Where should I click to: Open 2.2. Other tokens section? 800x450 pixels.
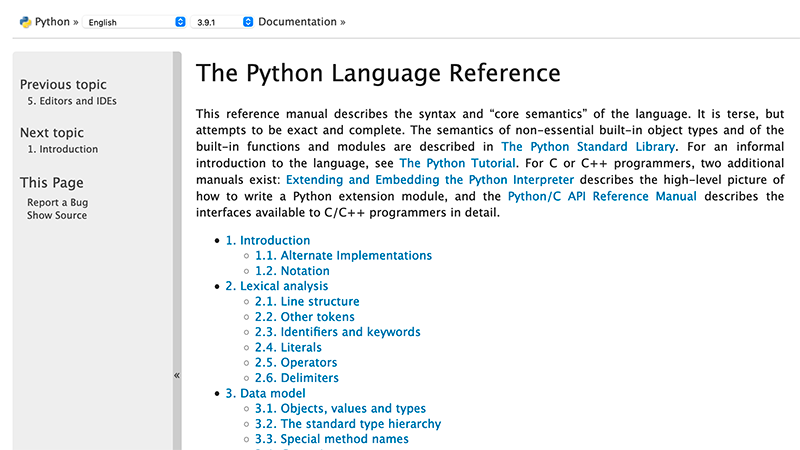click(x=305, y=317)
